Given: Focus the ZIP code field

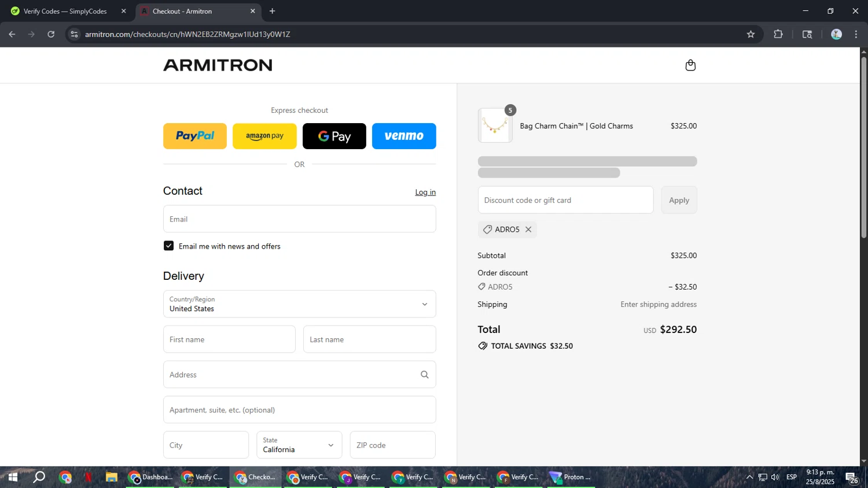Looking at the screenshot, I should [393, 445].
